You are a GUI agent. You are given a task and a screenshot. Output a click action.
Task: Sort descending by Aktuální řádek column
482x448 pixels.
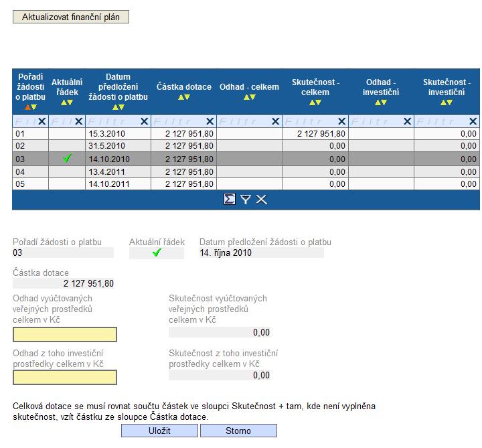click(x=70, y=102)
